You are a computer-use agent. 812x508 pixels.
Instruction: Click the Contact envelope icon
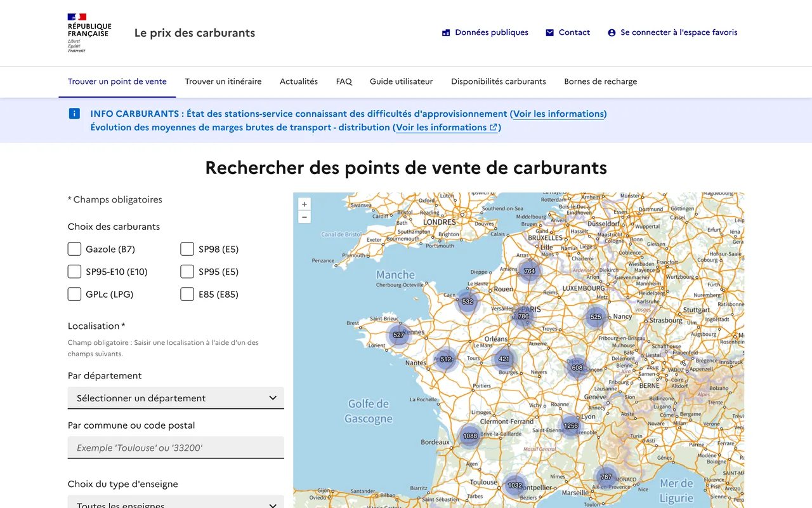click(x=550, y=32)
